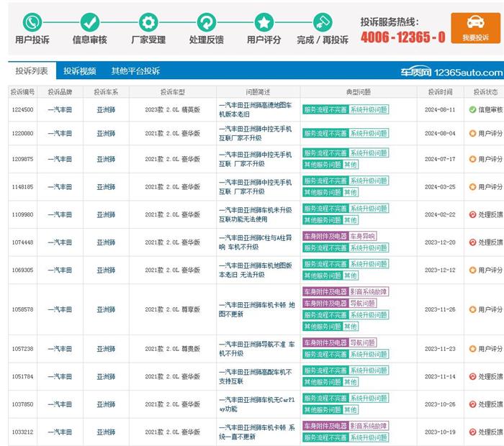The image size is (504, 446).
Task: Open the 其他平台投诉 tab
Action: (135, 70)
